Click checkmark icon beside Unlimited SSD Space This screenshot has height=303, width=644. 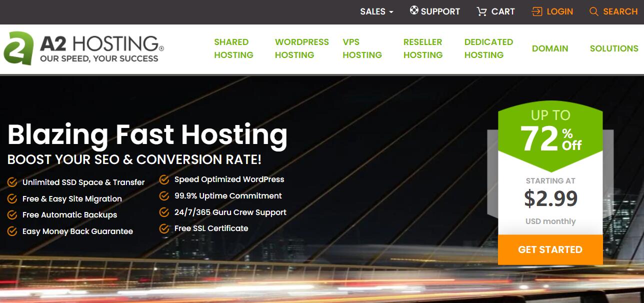tap(12, 182)
